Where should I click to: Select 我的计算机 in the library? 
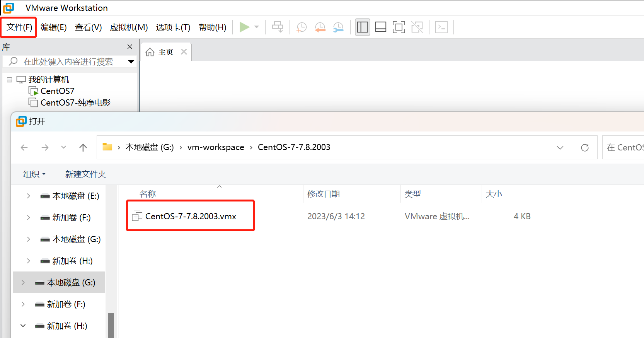[x=49, y=80]
